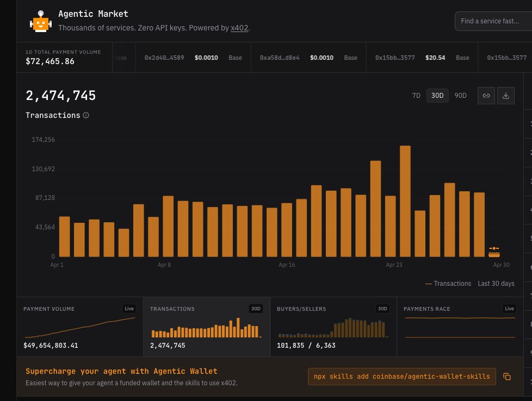Select the Transactions summary card

point(207,327)
